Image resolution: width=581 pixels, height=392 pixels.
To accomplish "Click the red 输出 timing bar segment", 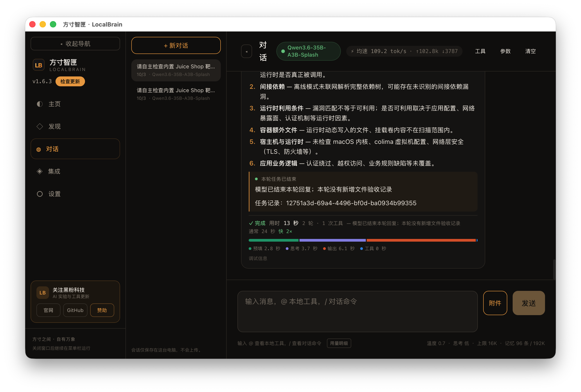I will (x=421, y=240).
